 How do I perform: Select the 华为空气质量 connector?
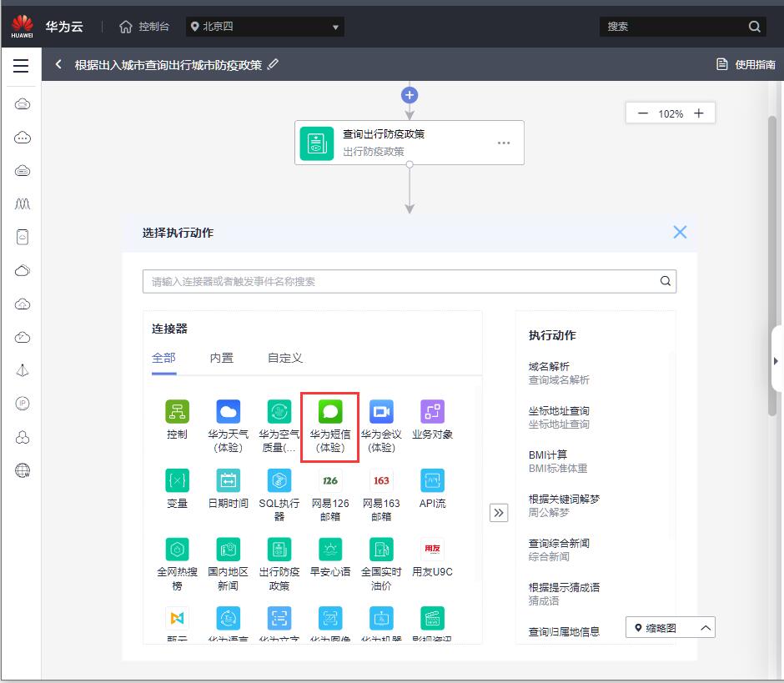pyautogui.click(x=279, y=426)
